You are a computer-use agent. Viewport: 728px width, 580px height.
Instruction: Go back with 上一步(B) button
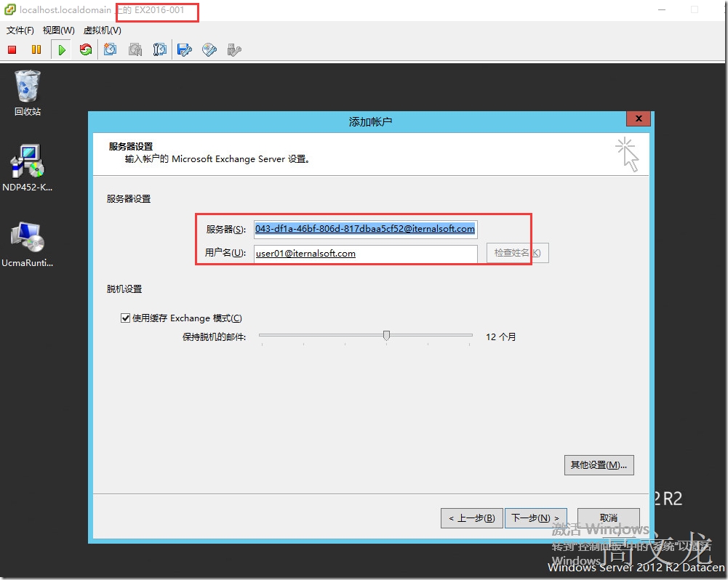click(472, 517)
